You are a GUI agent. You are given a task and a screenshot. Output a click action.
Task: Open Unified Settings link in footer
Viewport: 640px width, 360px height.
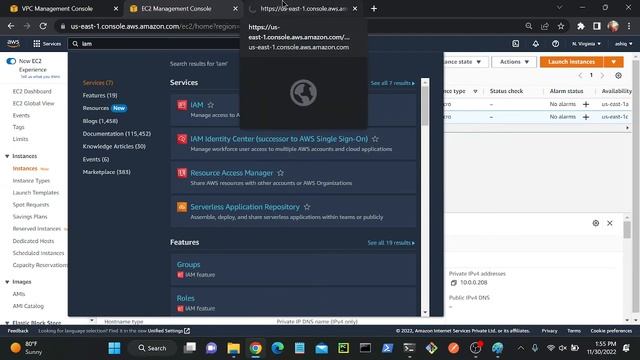(169, 331)
